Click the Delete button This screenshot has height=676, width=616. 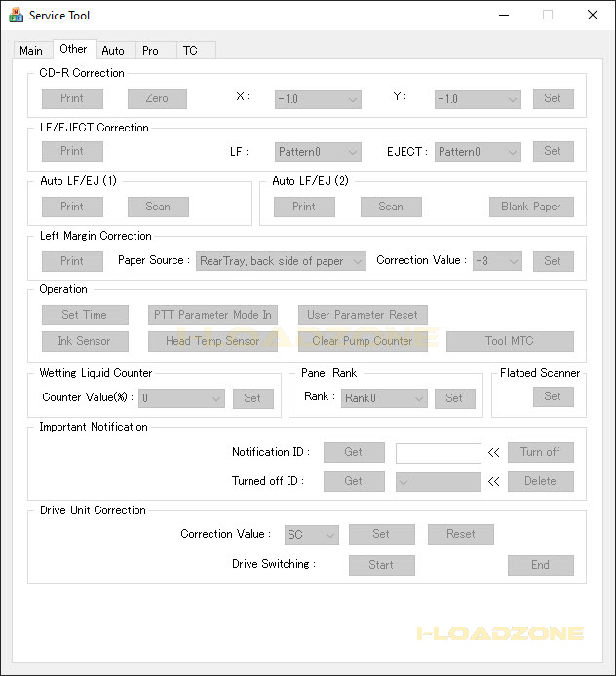click(541, 481)
